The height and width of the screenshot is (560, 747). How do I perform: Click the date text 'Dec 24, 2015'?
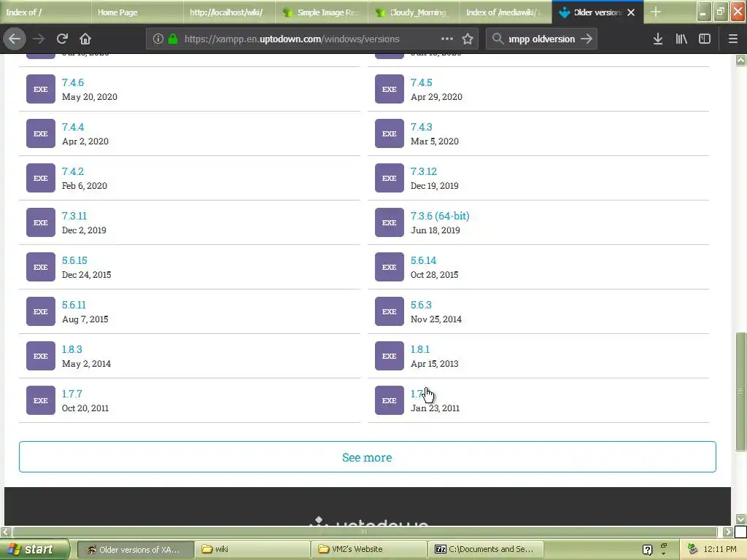[86, 275]
